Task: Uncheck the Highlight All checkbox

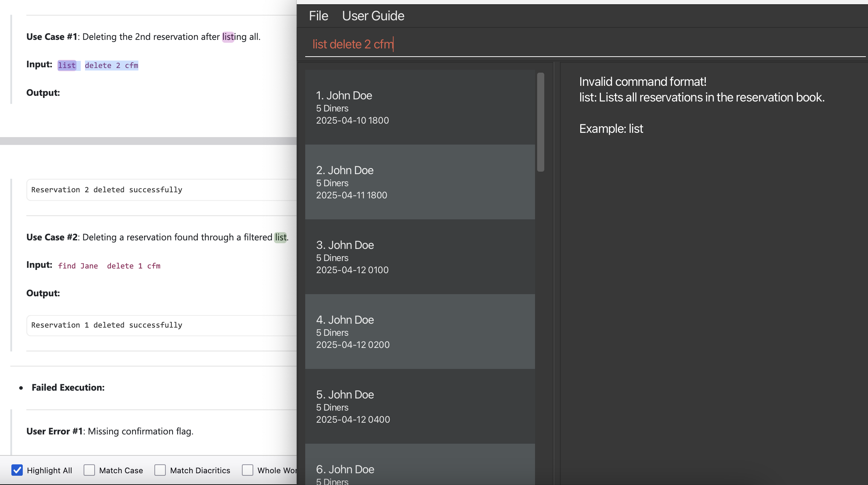Action: [17, 470]
